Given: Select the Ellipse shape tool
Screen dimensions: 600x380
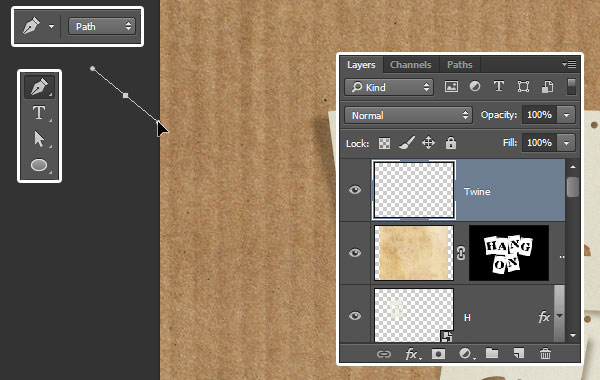Looking at the screenshot, I should [x=39, y=165].
